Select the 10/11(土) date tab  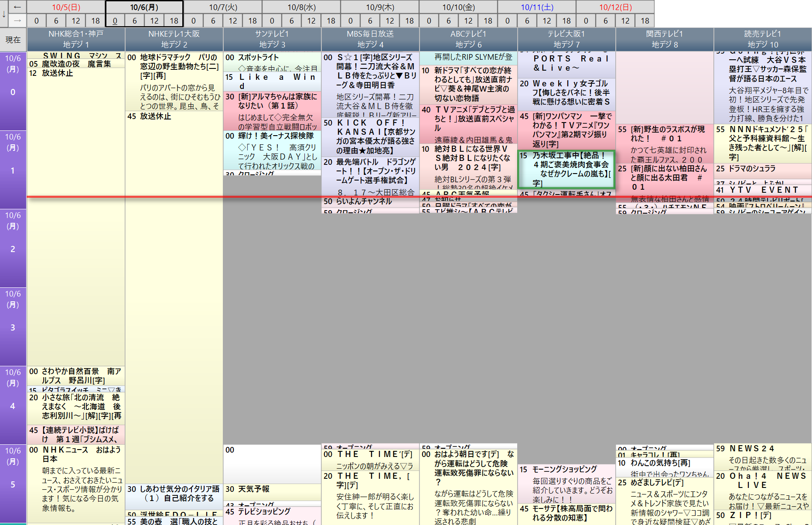point(537,7)
